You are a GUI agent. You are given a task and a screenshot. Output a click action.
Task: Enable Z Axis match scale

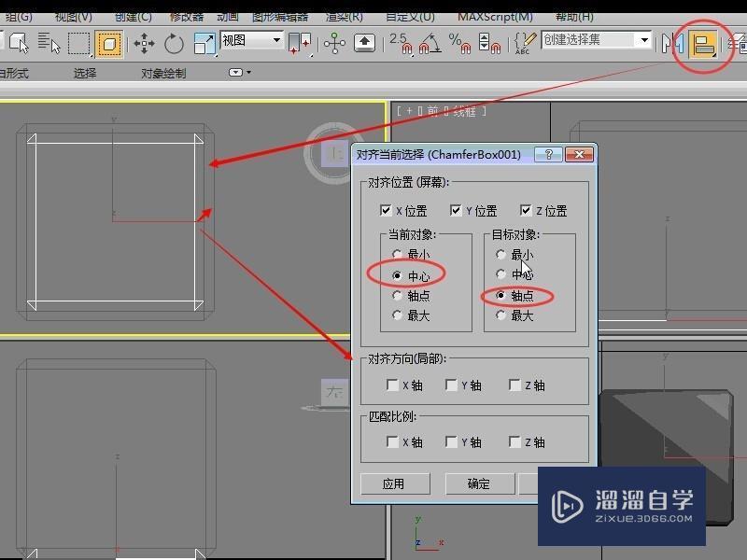point(515,441)
